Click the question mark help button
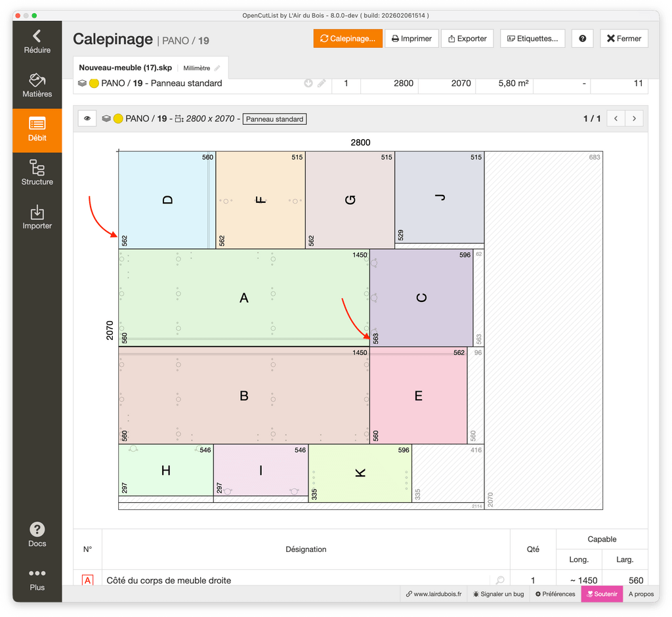Image resolution: width=672 pixels, height=617 pixels. [x=582, y=39]
